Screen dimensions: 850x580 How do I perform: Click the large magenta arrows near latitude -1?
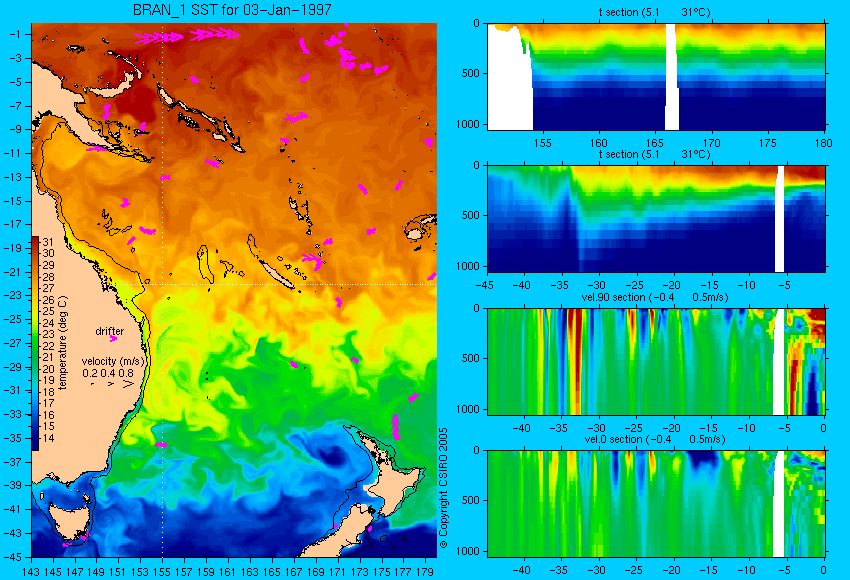click(x=187, y=36)
